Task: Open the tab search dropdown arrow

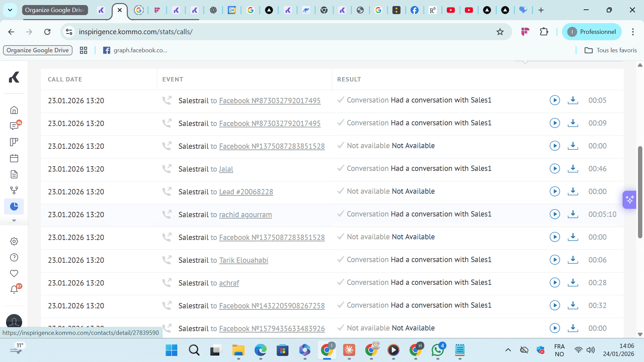Action: pyautogui.click(x=10, y=10)
